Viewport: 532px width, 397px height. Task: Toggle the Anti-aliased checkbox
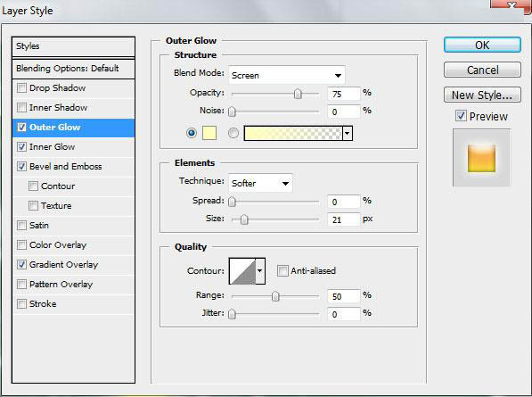(x=282, y=271)
